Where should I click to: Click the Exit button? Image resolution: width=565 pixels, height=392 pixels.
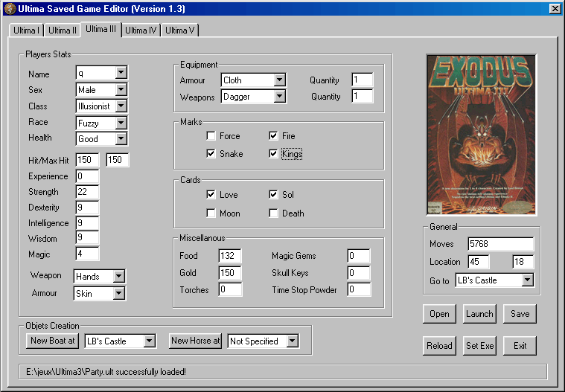tap(520, 346)
